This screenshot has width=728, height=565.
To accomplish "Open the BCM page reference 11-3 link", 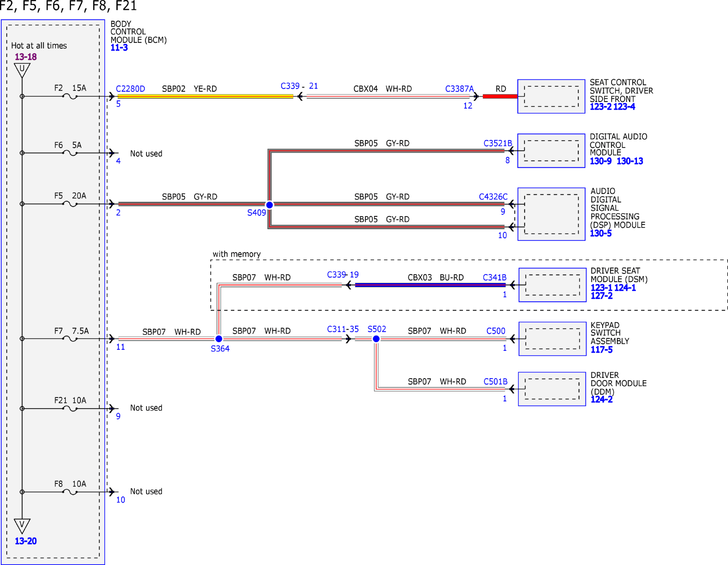I will [119, 48].
